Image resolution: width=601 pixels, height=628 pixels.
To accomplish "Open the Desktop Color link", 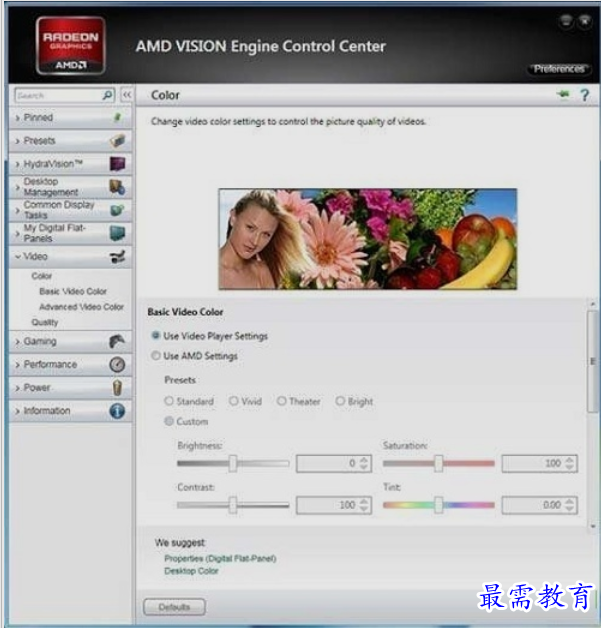I will click(191, 571).
